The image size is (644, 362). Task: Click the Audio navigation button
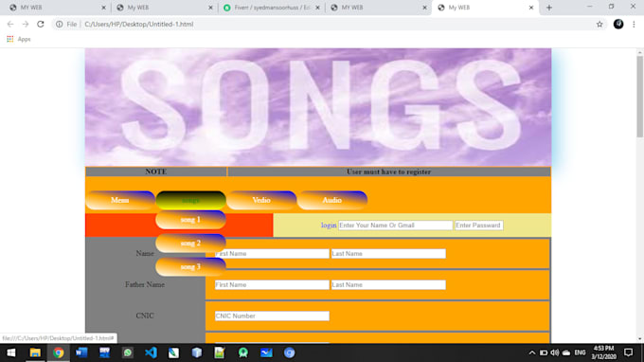[331, 200]
